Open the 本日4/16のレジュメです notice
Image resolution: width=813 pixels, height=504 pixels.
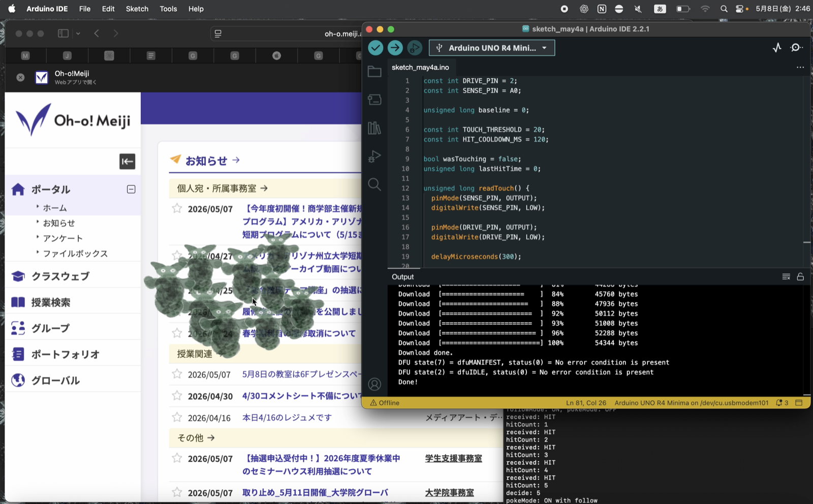tap(287, 418)
